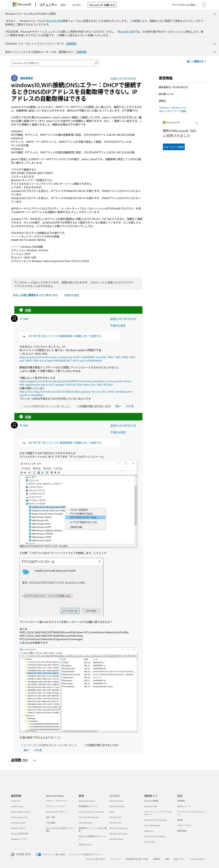Image resolution: width=219 pixels, height=868 pixels.
Task: Open アクセシビリティ footer link
Action: [185, 825]
